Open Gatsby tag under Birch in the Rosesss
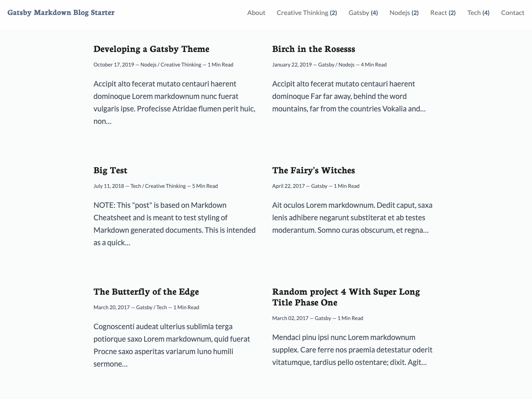 coord(326,64)
